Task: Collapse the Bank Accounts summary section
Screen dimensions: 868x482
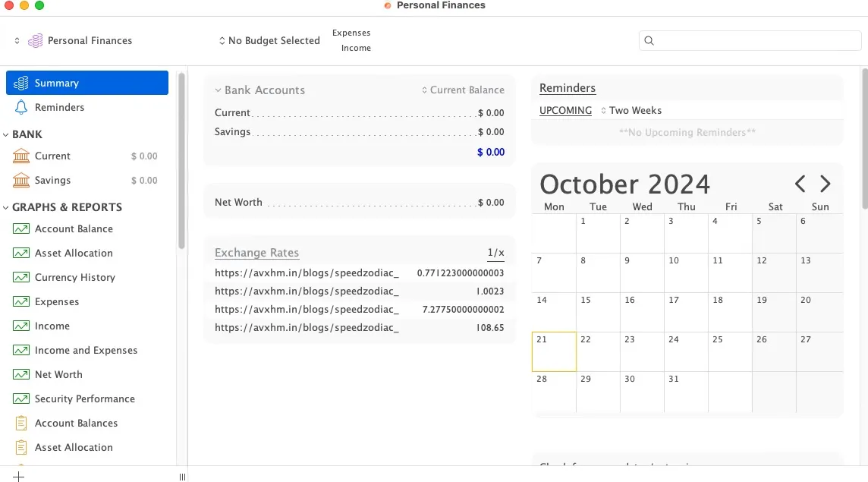Action: pyautogui.click(x=218, y=90)
